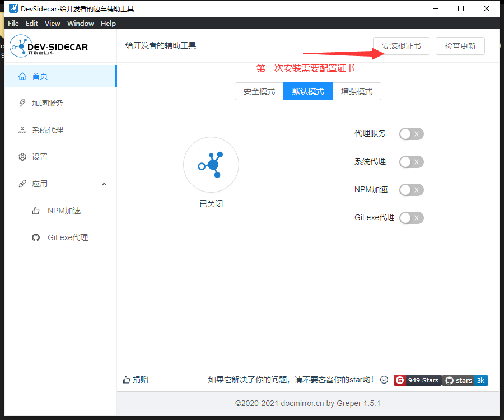Click the thumbs-up icon next to 捐赠
The image size is (504, 420).
(x=127, y=380)
